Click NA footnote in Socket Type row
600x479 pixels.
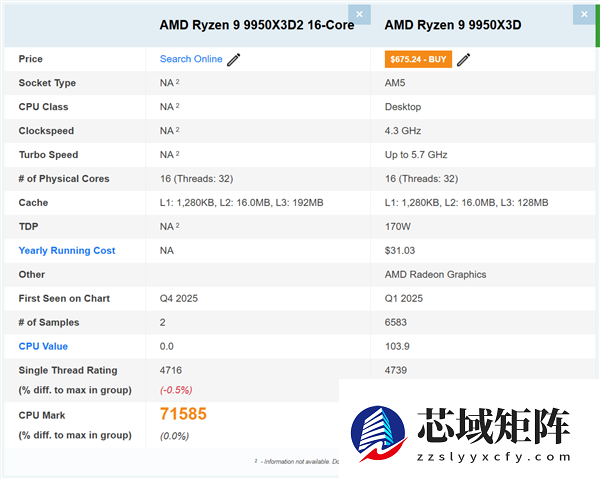point(170,83)
